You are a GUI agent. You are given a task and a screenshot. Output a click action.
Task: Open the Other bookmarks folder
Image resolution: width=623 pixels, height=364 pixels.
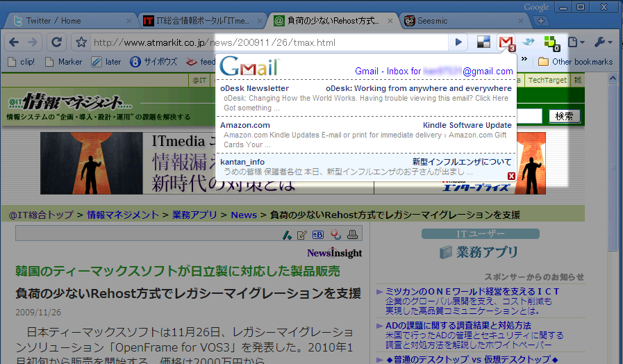(575, 62)
